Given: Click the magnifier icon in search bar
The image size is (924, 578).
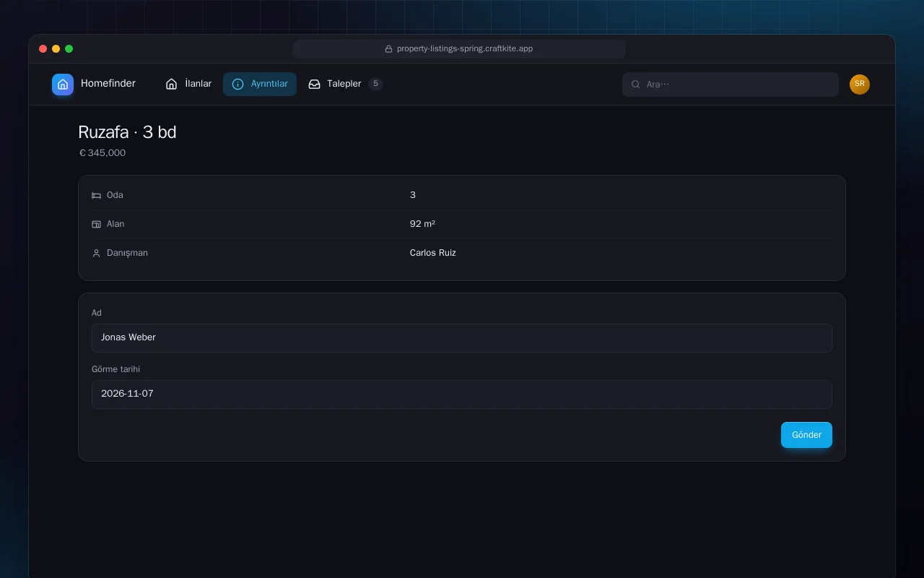Looking at the screenshot, I should [636, 85].
